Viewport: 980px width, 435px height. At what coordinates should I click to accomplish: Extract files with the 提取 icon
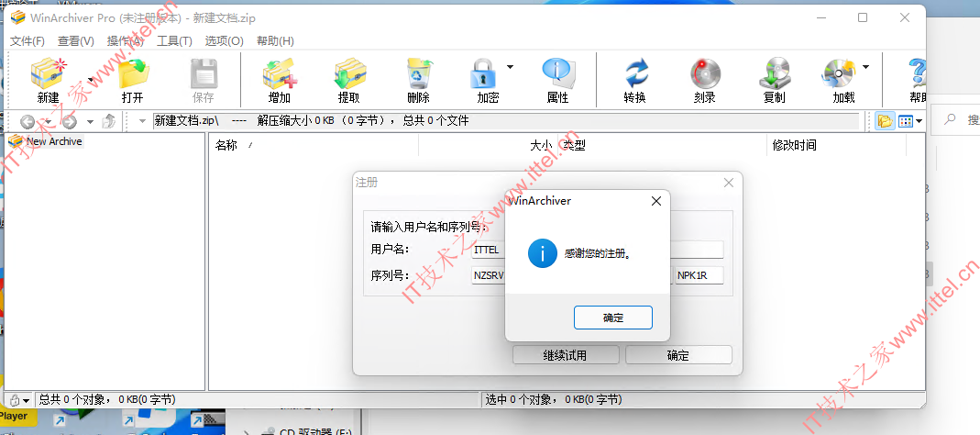(x=349, y=73)
